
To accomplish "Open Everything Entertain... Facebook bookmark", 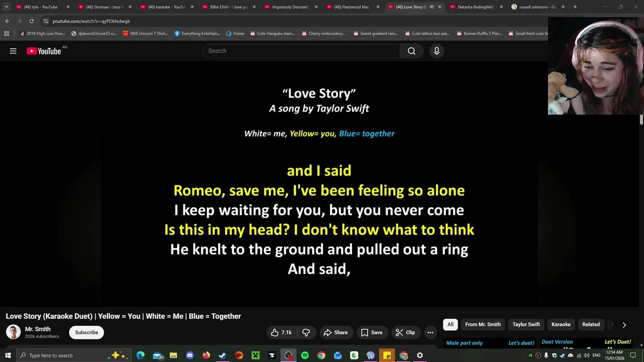I will [x=197, y=34].
